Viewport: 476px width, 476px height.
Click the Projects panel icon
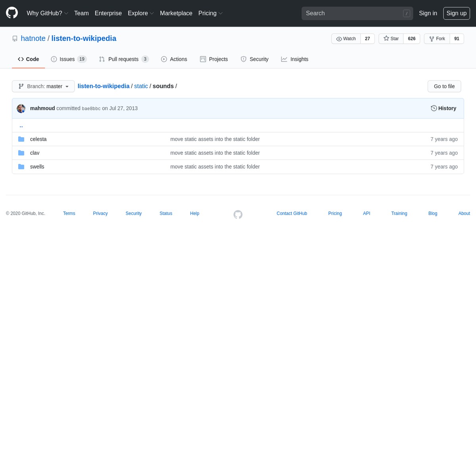coord(203,59)
